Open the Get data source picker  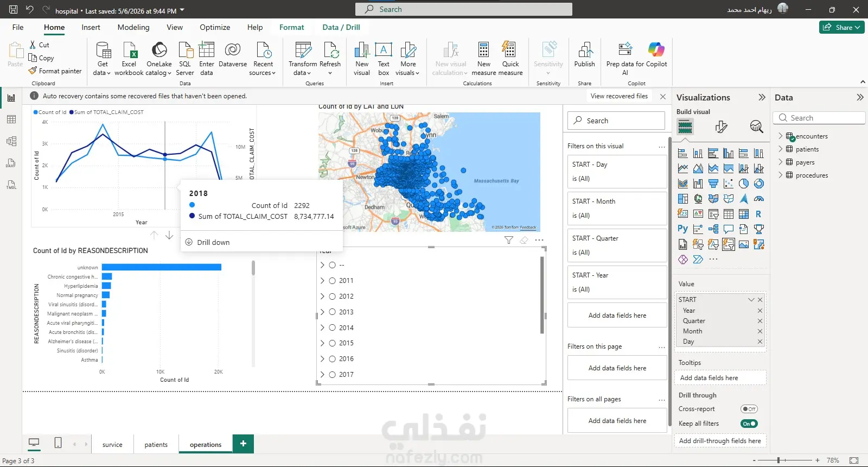(x=102, y=59)
